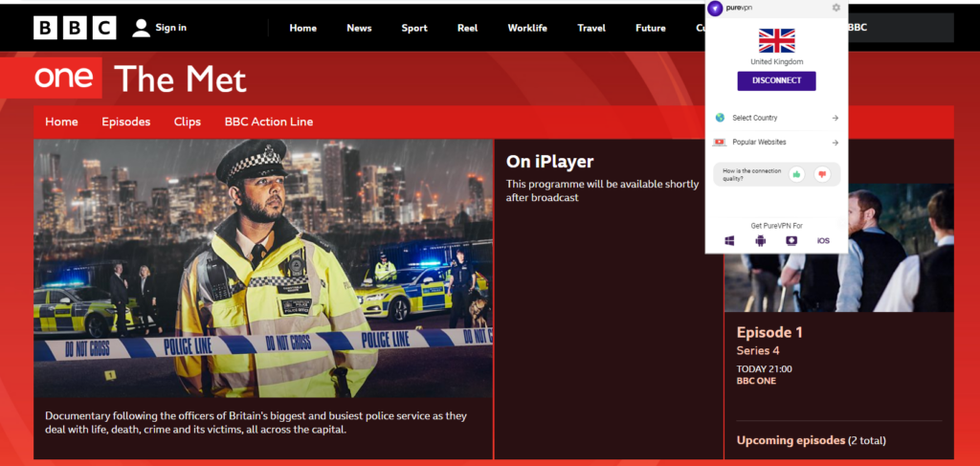Open the BBC Action Line link
The width and height of the screenshot is (980, 466).
(x=269, y=122)
